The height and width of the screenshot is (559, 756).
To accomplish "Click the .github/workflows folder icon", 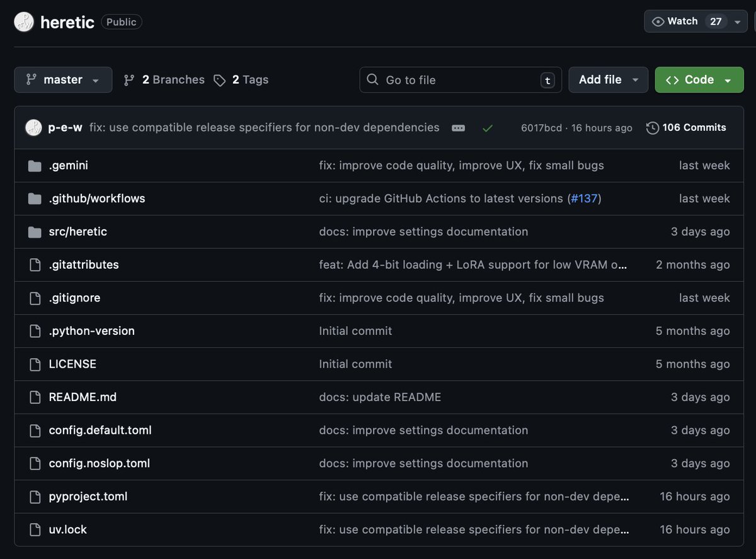I will tap(35, 199).
